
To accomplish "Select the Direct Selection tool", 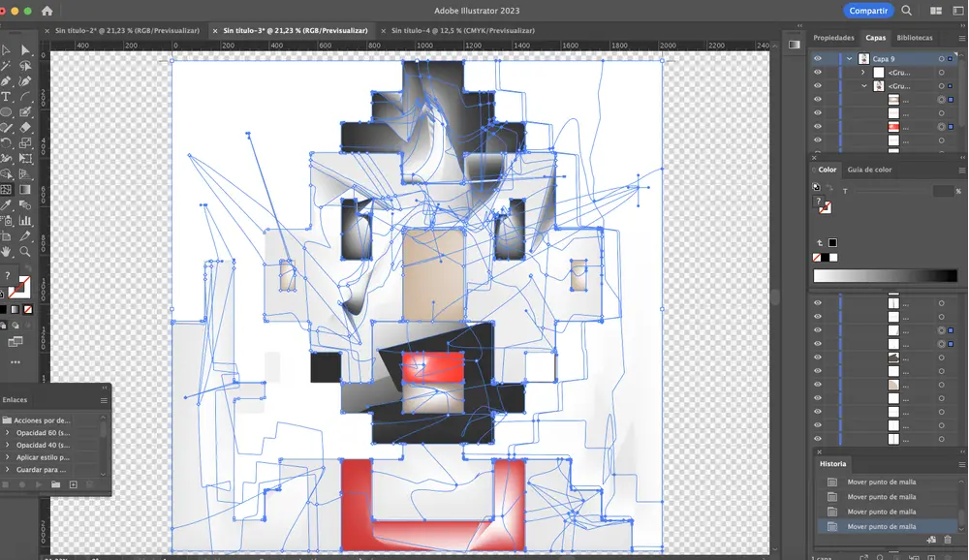I will (25, 49).
